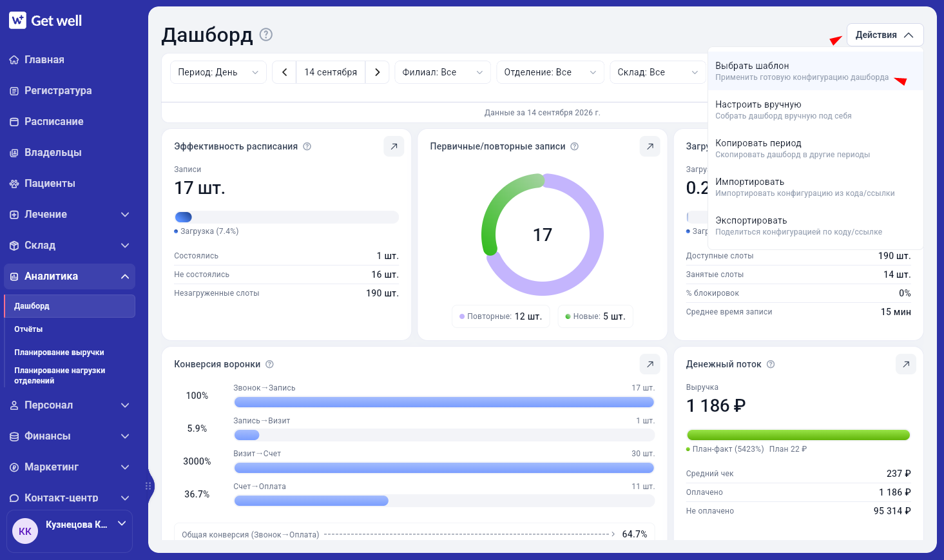
Task: Open Планирование выручки page
Action: point(70,352)
